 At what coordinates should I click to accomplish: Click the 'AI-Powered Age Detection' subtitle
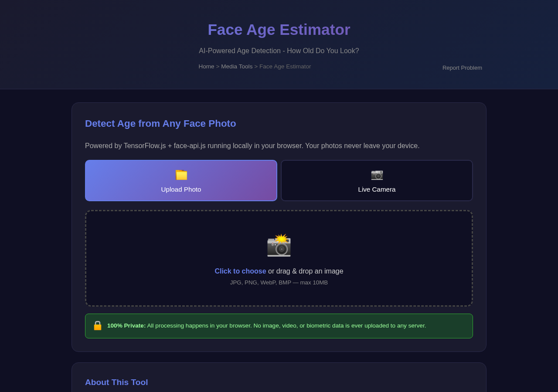click(279, 51)
